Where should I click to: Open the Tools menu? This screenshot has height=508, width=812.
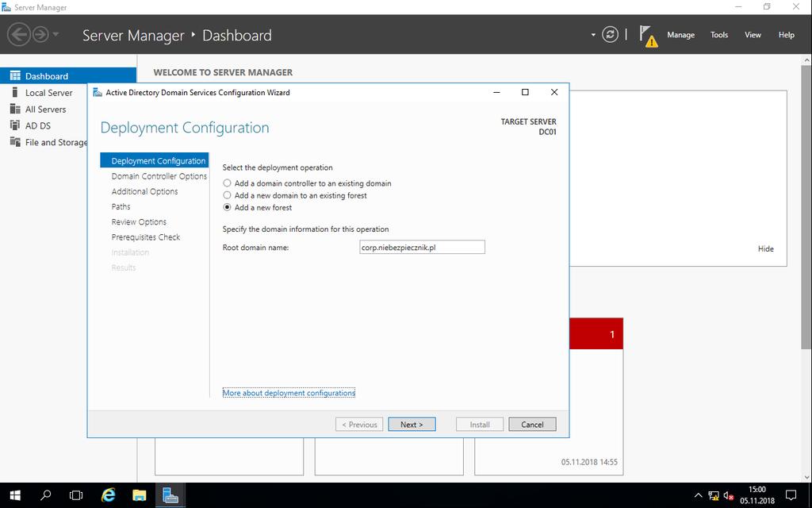click(718, 35)
